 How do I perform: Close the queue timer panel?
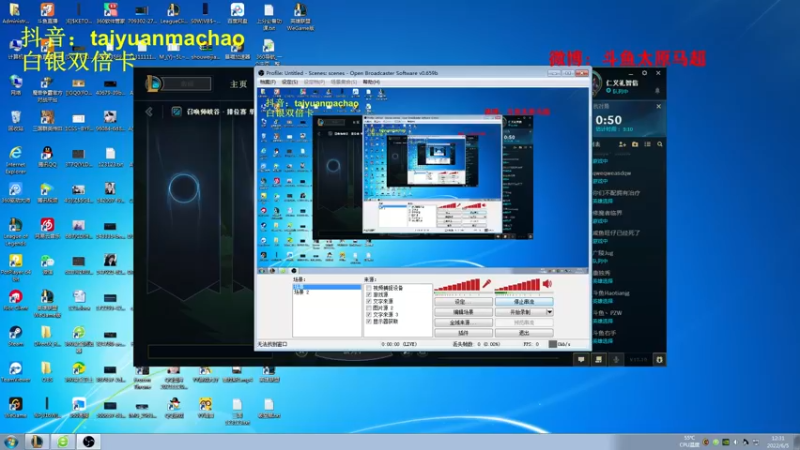[659, 107]
